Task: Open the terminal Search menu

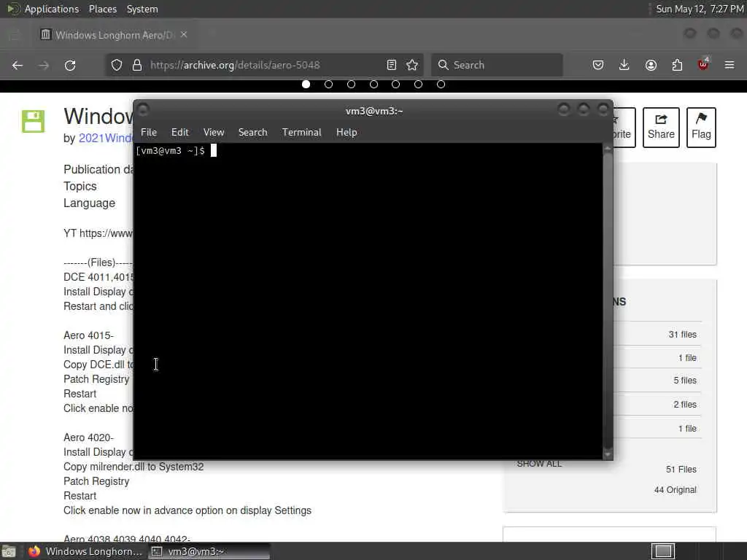Action: click(252, 133)
